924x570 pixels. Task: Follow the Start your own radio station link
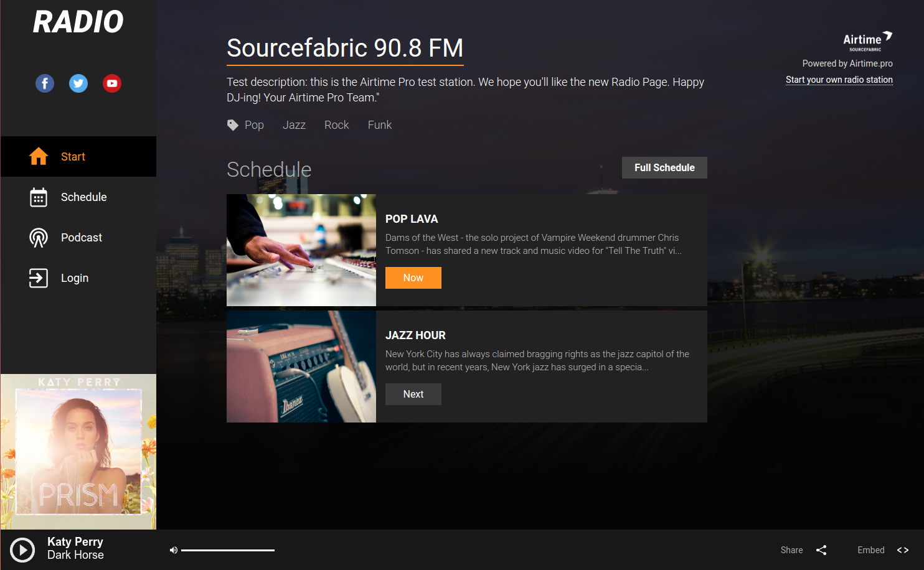(839, 80)
